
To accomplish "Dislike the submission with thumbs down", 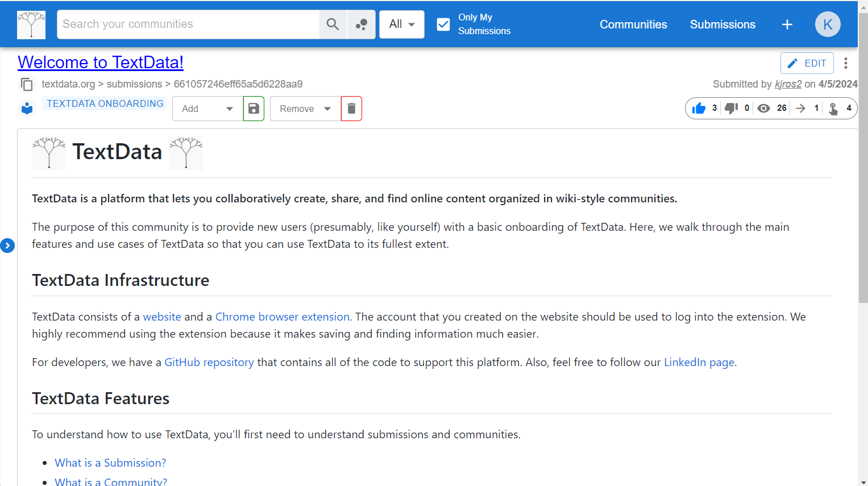I will [x=731, y=109].
